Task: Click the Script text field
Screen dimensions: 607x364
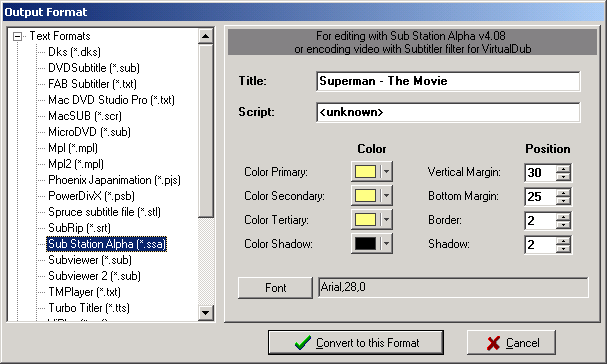Action: [448, 112]
